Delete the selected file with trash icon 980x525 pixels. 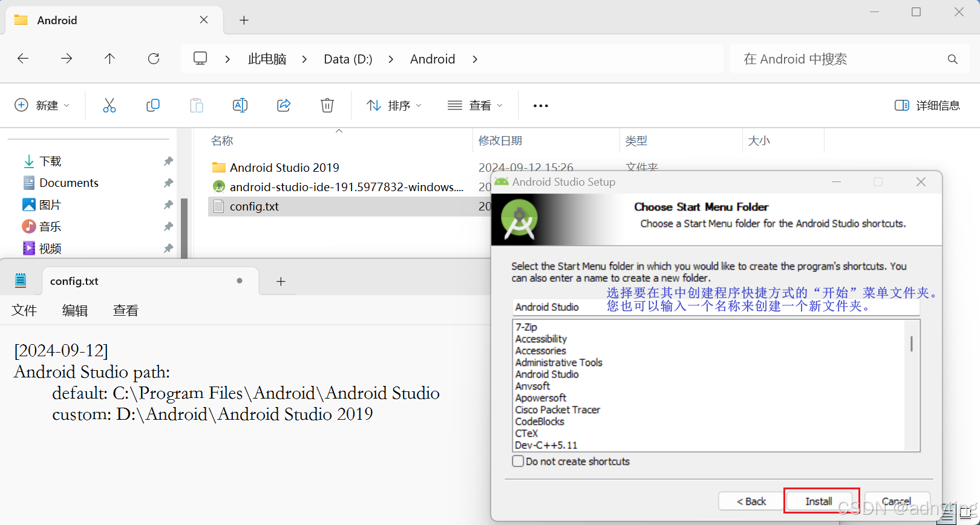[327, 105]
